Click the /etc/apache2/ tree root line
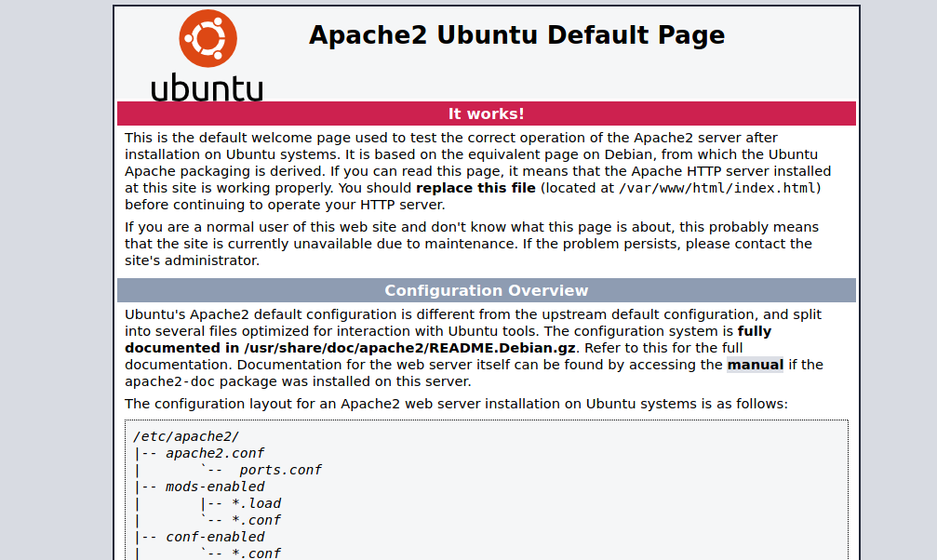The width and height of the screenshot is (937, 560). 186,436
